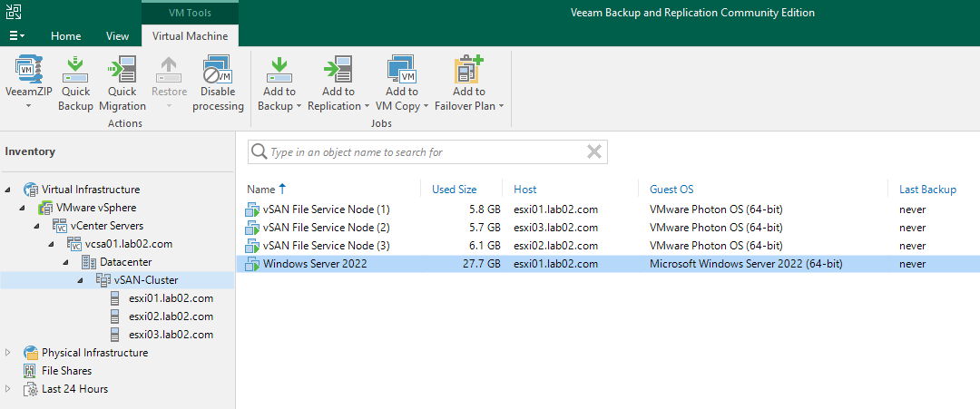Screen dimensions: 980x409
Task: Select vSAN File Service Node (2) row
Action: pyautogui.click(x=608, y=228)
